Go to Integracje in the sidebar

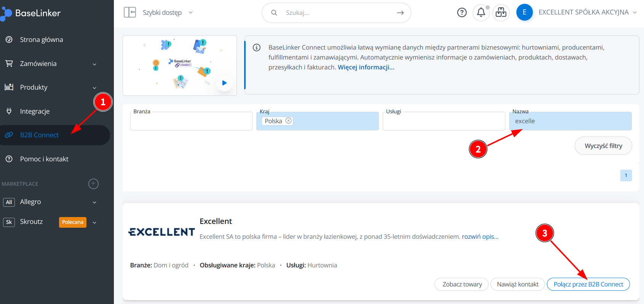(x=35, y=111)
